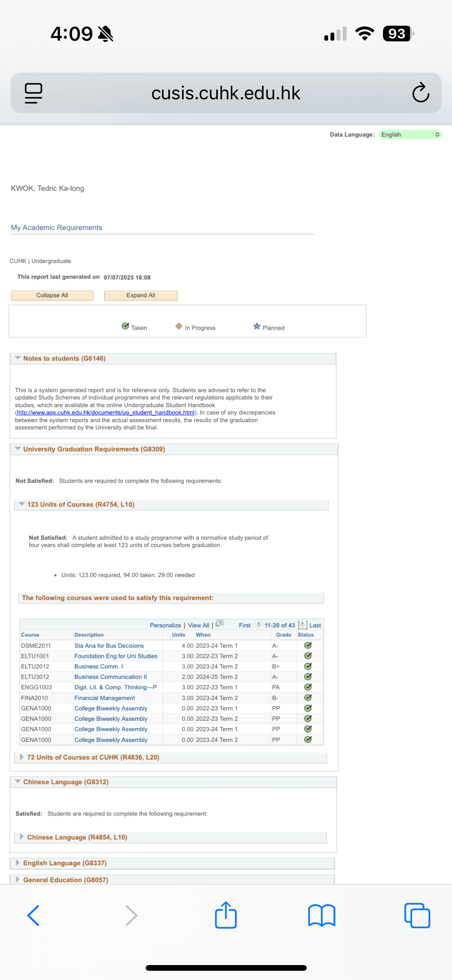The image size is (452, 980).
Task: Open Sta Ana for Bus Decisions course
Action: pyautogui.click(x=109, y=646)
